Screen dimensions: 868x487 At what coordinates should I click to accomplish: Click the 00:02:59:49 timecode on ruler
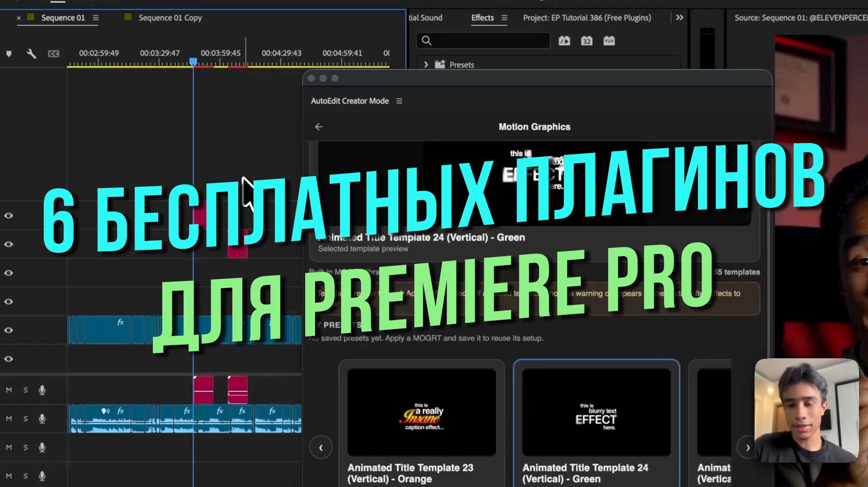[99, 53]
